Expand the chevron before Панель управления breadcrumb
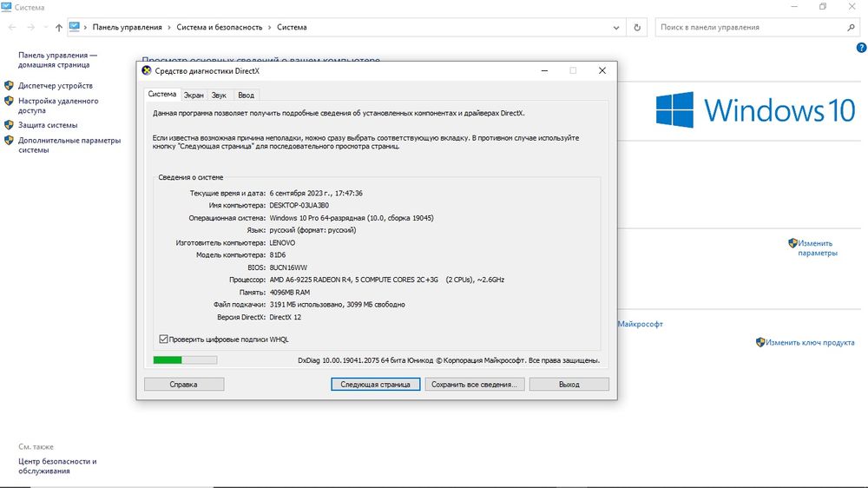Screen dimensions: 868x488 point(85,27)
